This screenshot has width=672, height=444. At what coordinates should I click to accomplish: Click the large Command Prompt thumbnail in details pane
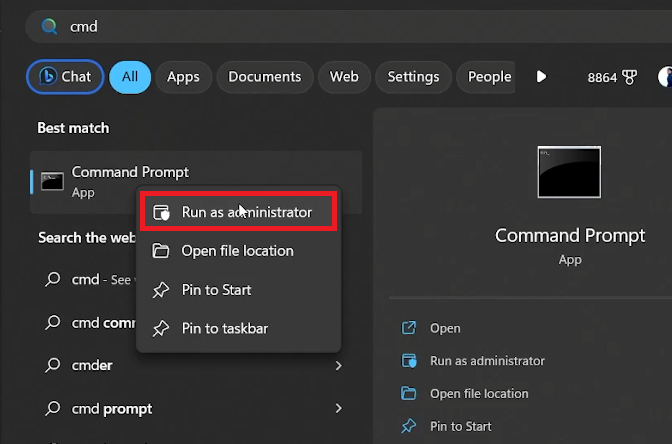[569, 172]
